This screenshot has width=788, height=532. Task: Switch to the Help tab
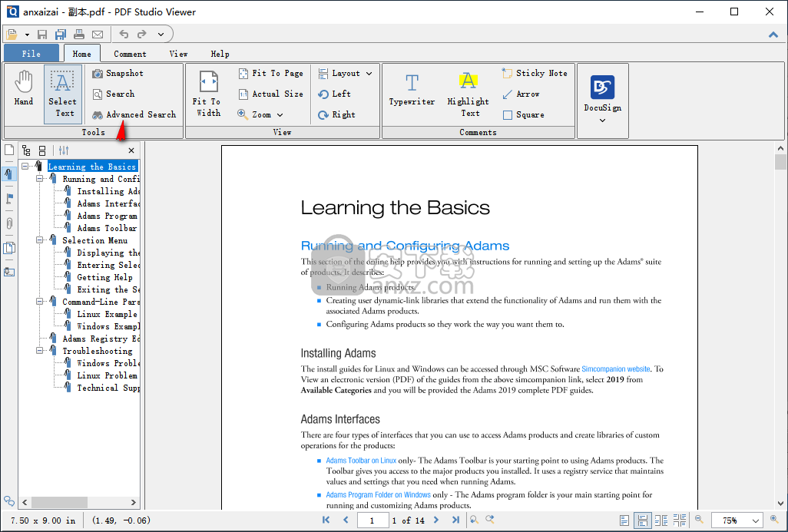[220, 54]
